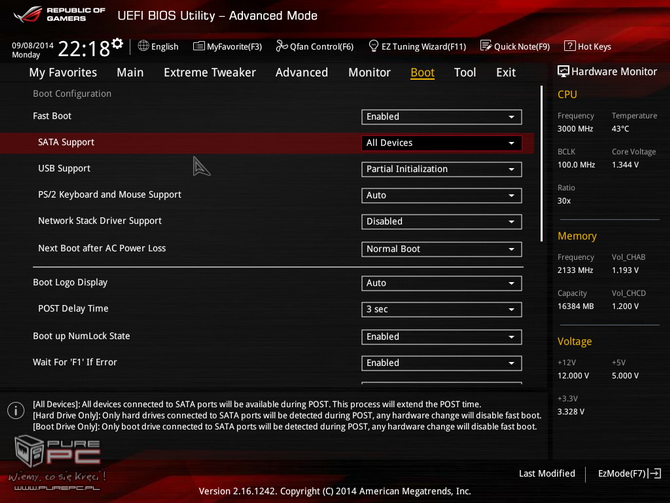Click Last Modified
Image resolution: width=670 pixels, height=503 pixels.
pos(547,474)
